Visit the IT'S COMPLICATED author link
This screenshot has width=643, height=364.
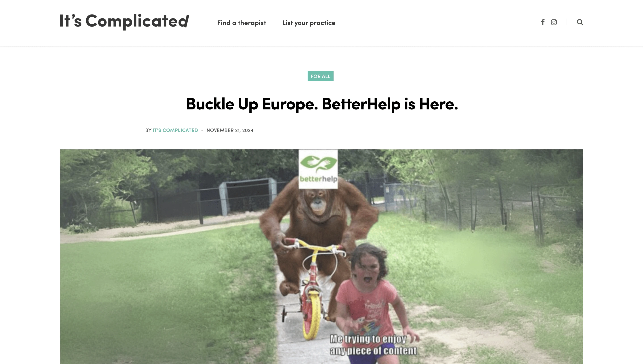[175, 130]
